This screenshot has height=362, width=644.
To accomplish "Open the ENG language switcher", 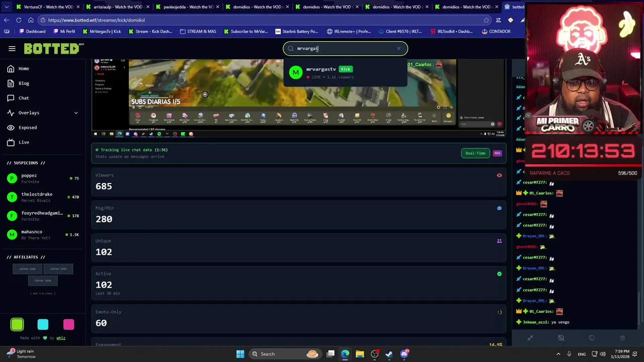I will tap(582, 354).
